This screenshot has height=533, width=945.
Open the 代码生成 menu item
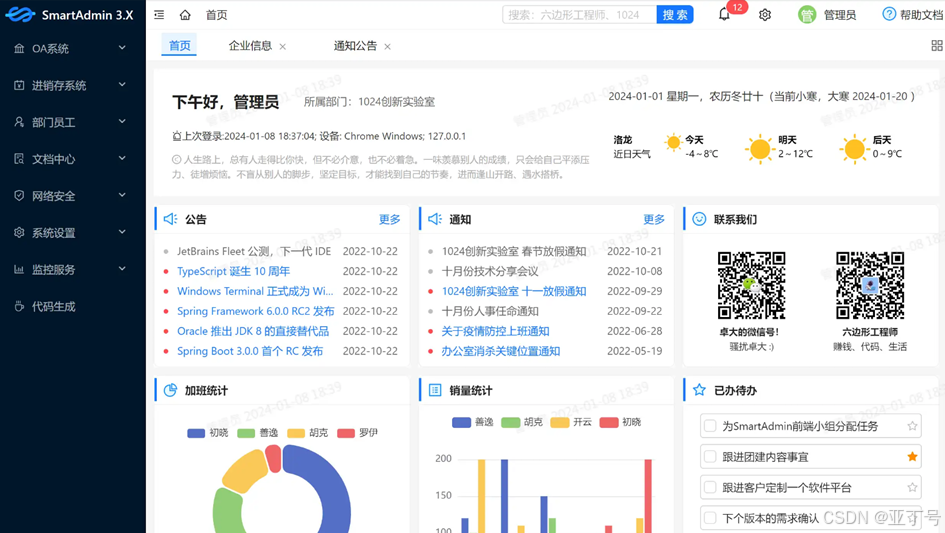[x=73, y=306]
